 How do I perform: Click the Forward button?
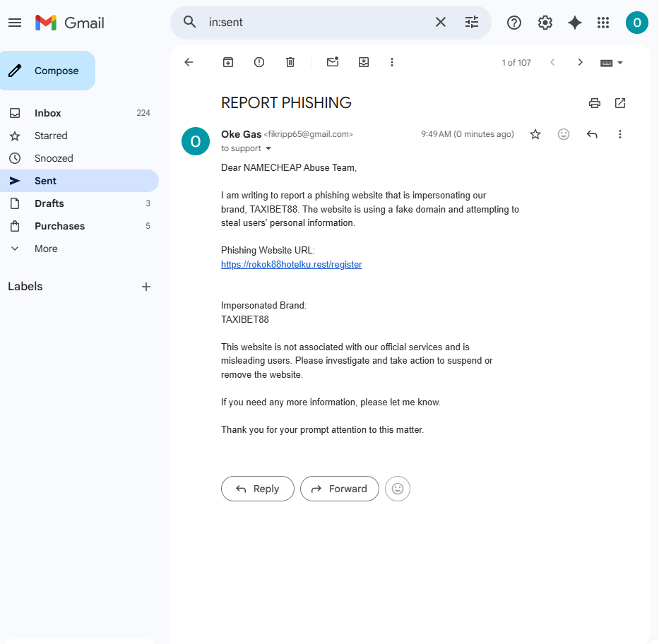pos(340,489)
